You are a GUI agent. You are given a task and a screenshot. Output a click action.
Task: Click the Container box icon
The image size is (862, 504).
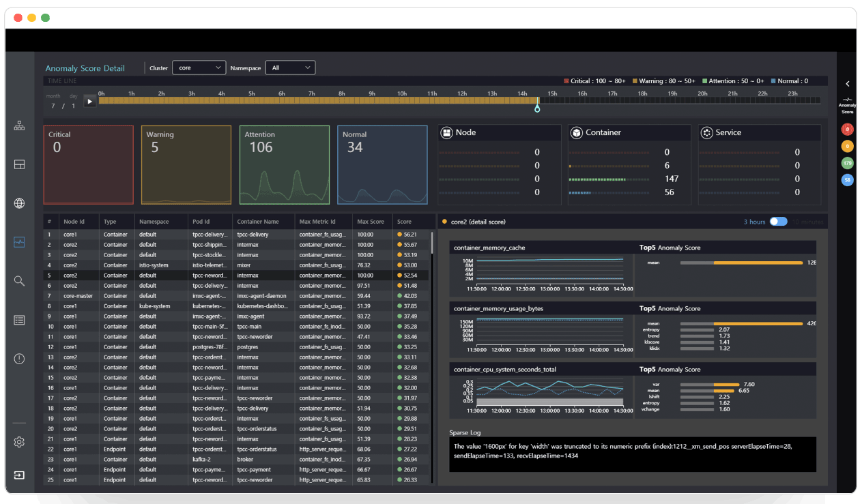(x=576, y=133)
